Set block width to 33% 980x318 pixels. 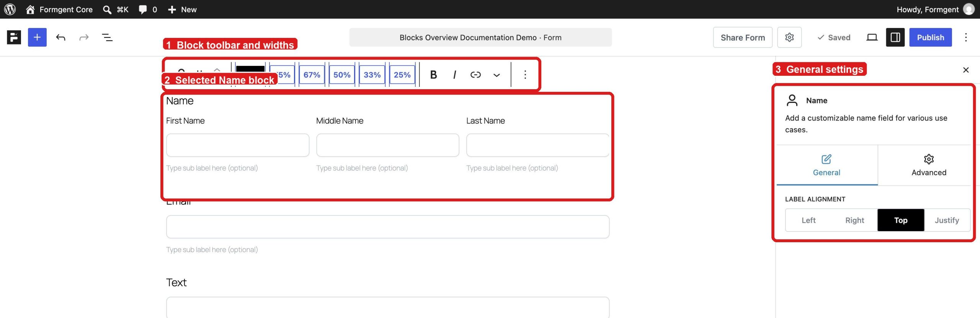(x=372, y=75)
